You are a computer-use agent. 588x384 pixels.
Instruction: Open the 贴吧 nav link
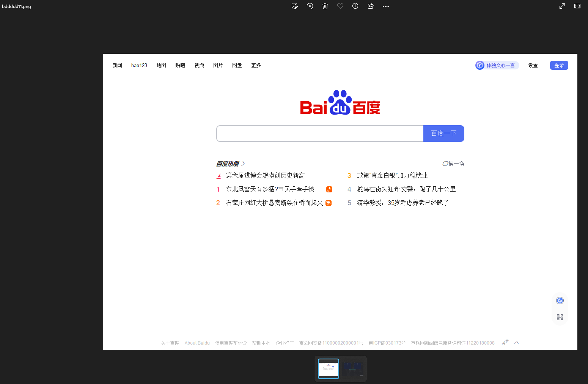(x=180, y=65)
